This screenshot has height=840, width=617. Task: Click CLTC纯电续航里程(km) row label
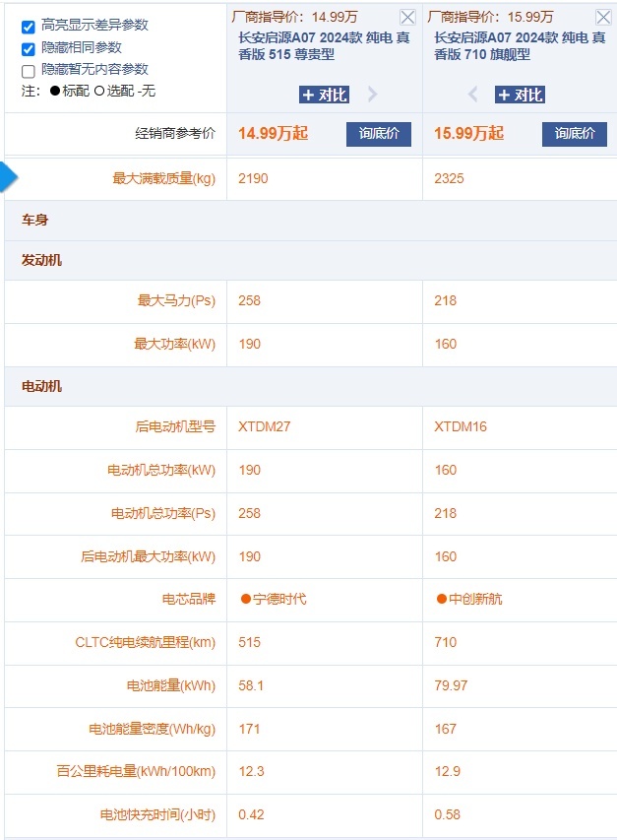145,642
